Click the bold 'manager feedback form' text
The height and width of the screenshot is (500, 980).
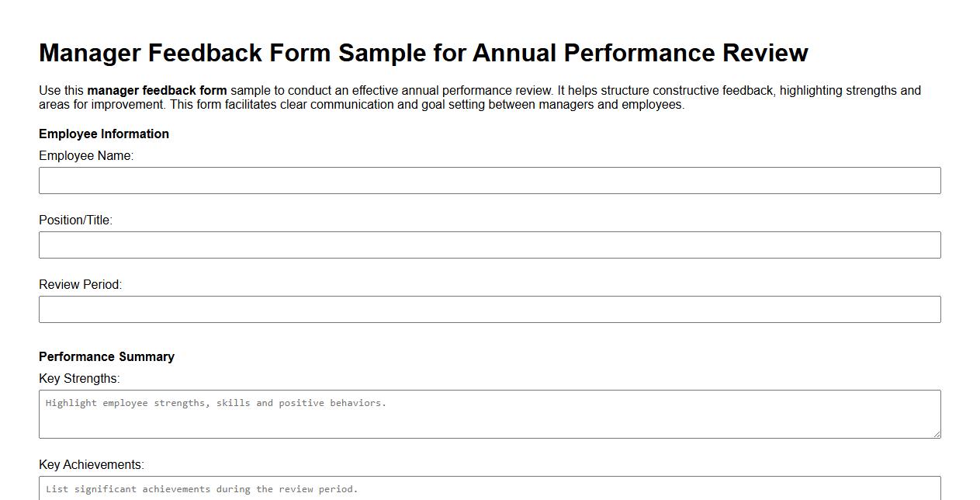click(158, 90)
